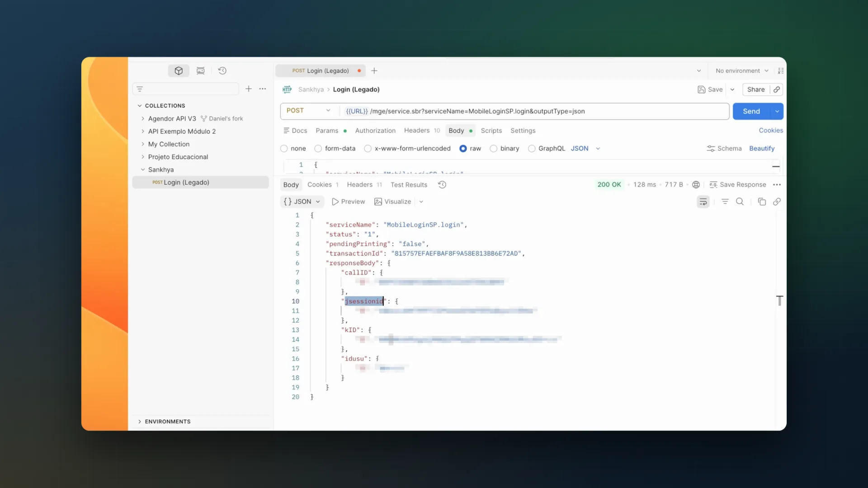Click the filter response icon
This screenshot has width=868, height=488.
tap(725, 202)
